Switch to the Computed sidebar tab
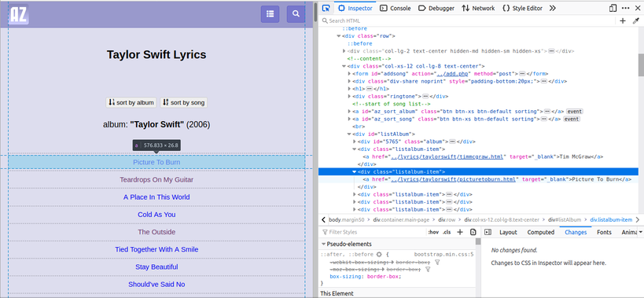Screen dimensions: 644x298 tap(540, 232)
